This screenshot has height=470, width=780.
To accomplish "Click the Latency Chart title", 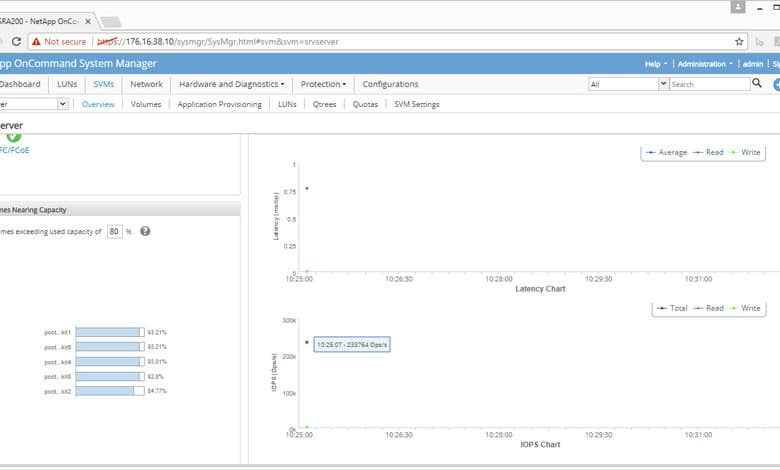I will [540, 289].
